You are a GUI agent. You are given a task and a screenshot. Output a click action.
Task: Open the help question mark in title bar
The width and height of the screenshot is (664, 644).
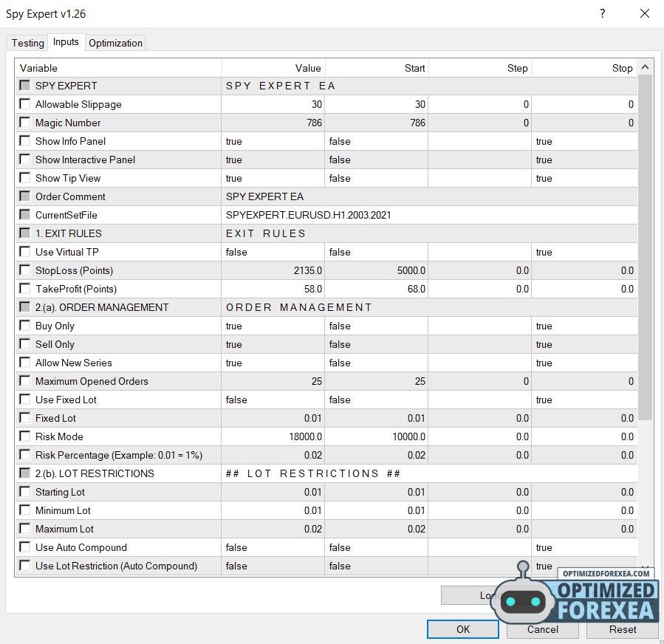pos(602,13)
